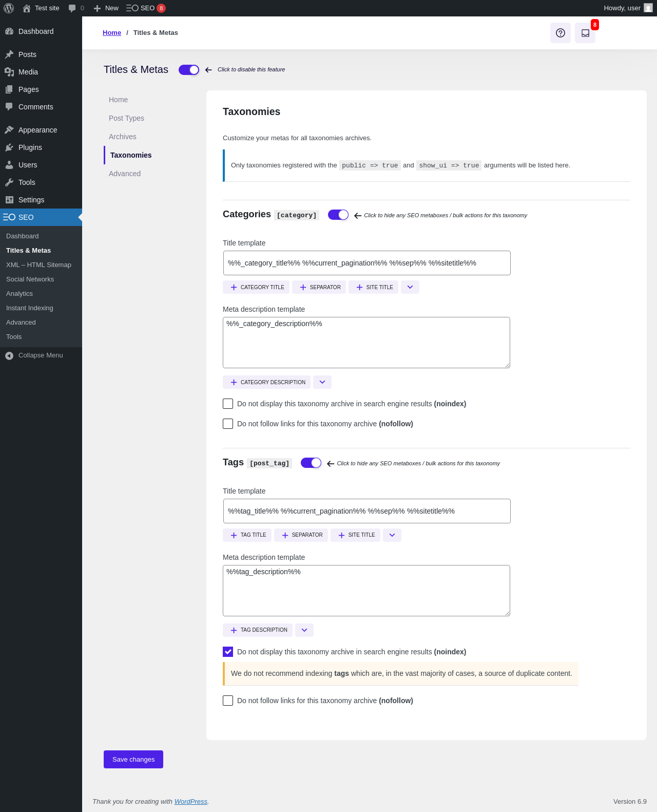657x812 pixels.
Task: Expand more tags dropdown beside Category Site Title
Action: coord(410,287)
